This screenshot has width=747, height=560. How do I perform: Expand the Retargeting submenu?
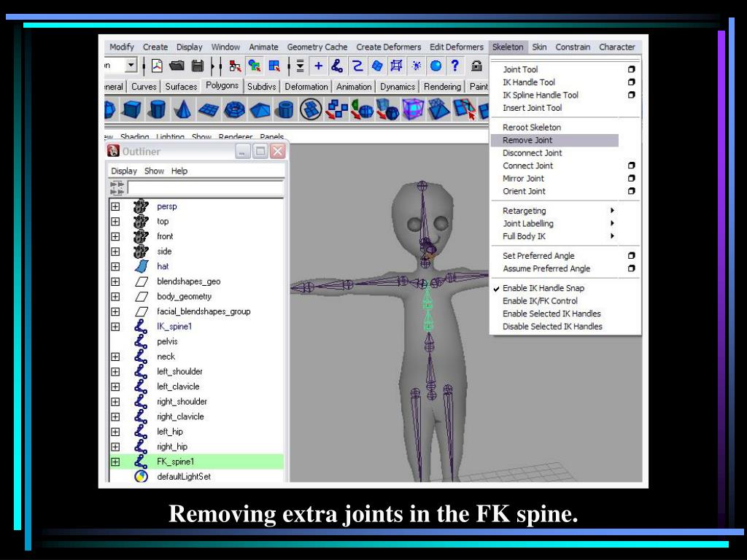click(x=612, y=211)
